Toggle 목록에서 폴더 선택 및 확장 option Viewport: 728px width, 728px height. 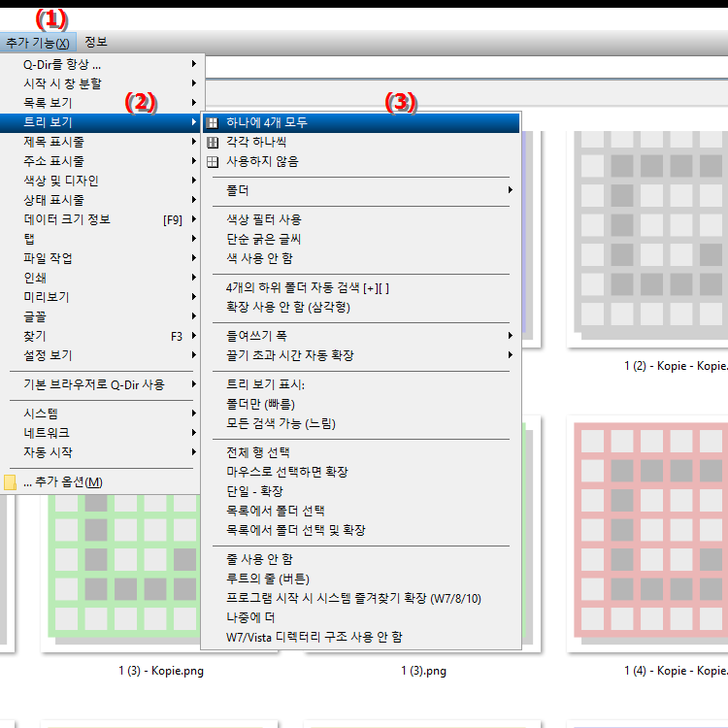pos(361,530)
